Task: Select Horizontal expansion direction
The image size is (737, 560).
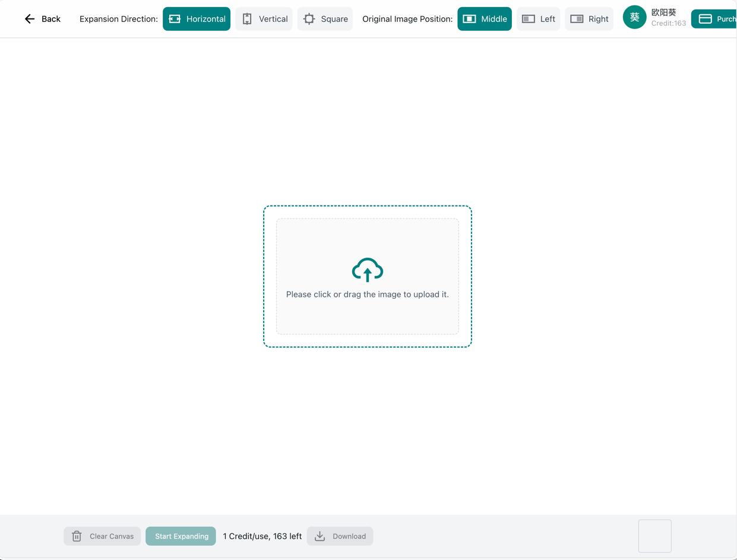Action: pos(197,19)
